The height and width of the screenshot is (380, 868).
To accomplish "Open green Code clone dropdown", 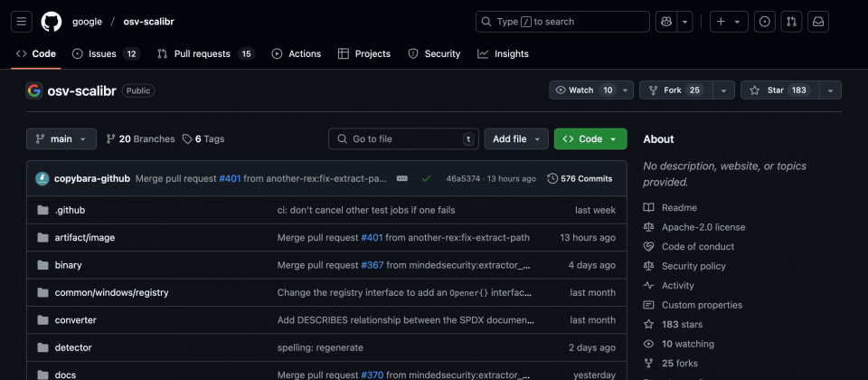I will [590, 139].
